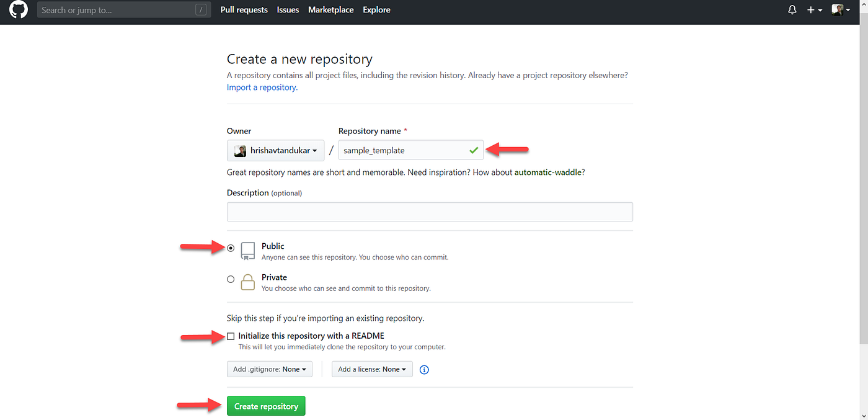Select the Private repository radio button
Image resolution: width=868 pixels, height=420 pixels.
click(231, 279)
